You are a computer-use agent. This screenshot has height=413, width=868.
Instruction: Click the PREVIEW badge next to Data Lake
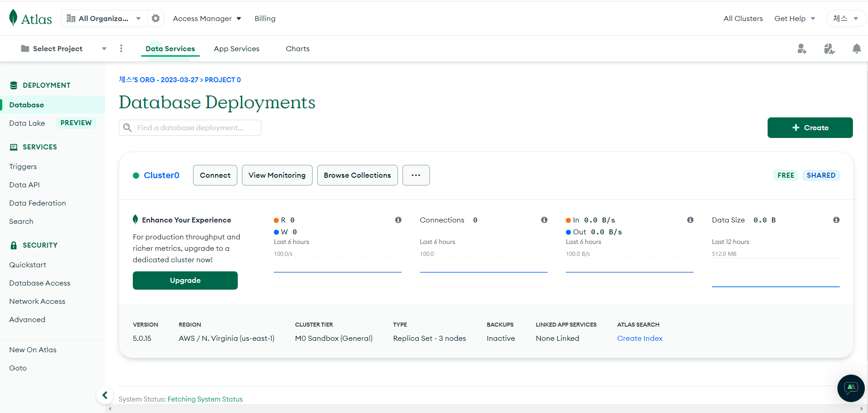pyautogui.click(x=76, y=123)
